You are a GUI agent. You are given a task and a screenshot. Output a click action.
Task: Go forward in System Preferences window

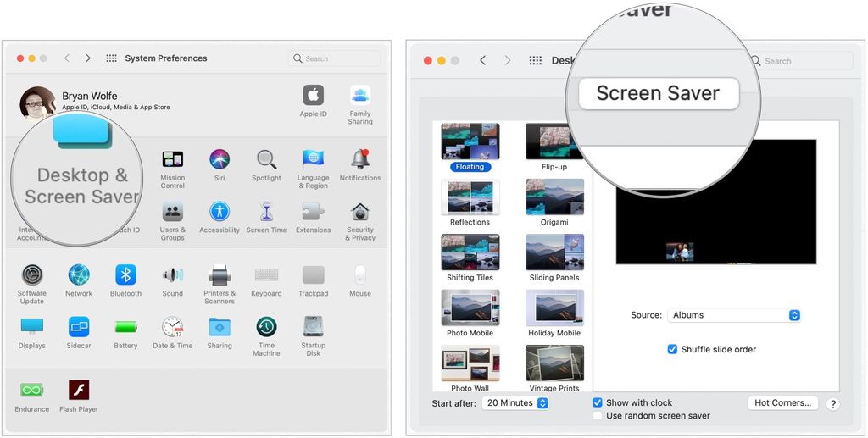pyautogui.click(x=87, y=58)
